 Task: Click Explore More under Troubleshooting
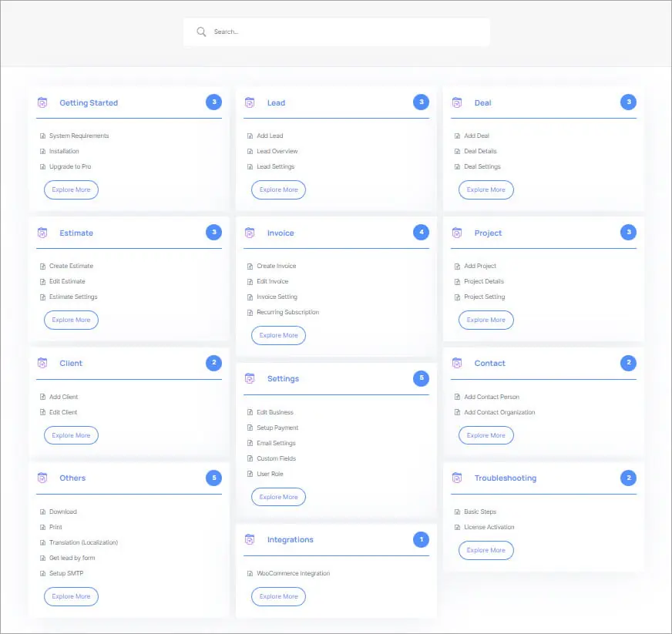486,550
